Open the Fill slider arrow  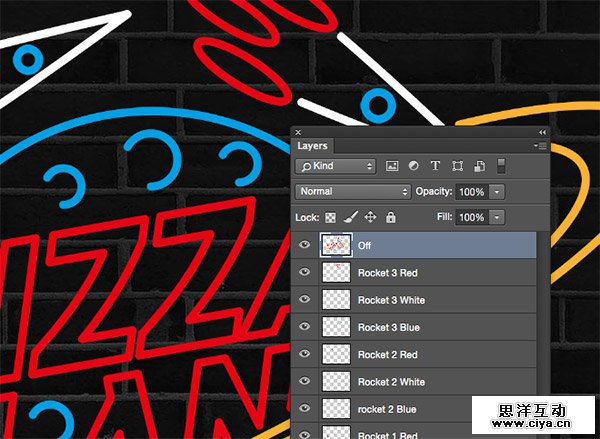point(497,217)
